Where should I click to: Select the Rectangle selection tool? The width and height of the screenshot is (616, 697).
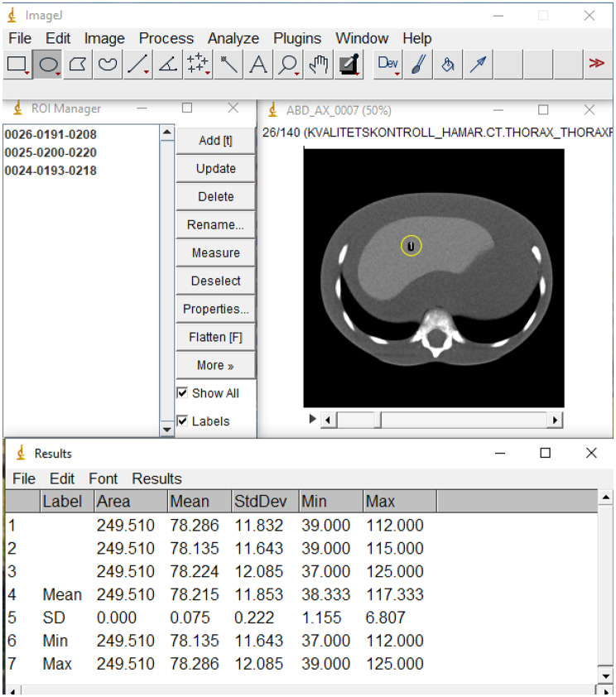(x=17, y=65)
